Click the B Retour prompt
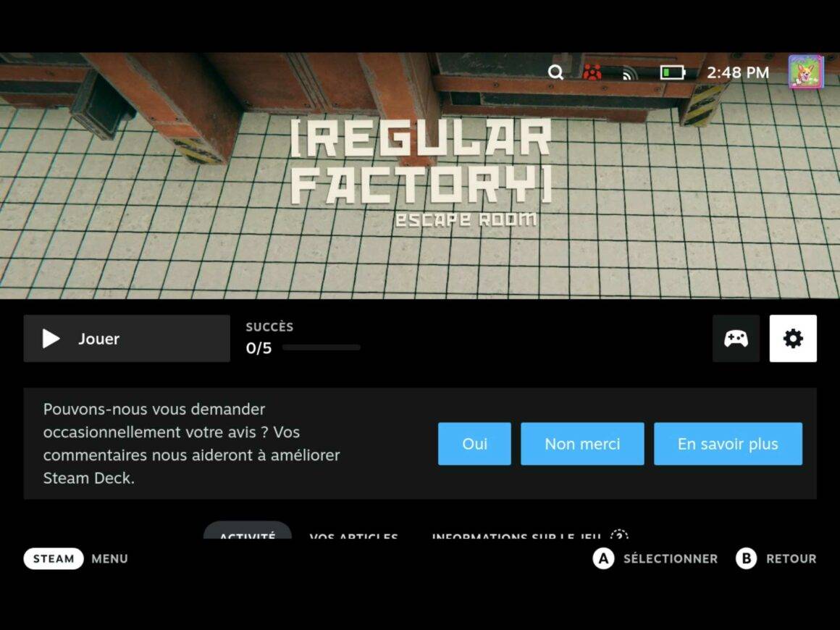 776,559
